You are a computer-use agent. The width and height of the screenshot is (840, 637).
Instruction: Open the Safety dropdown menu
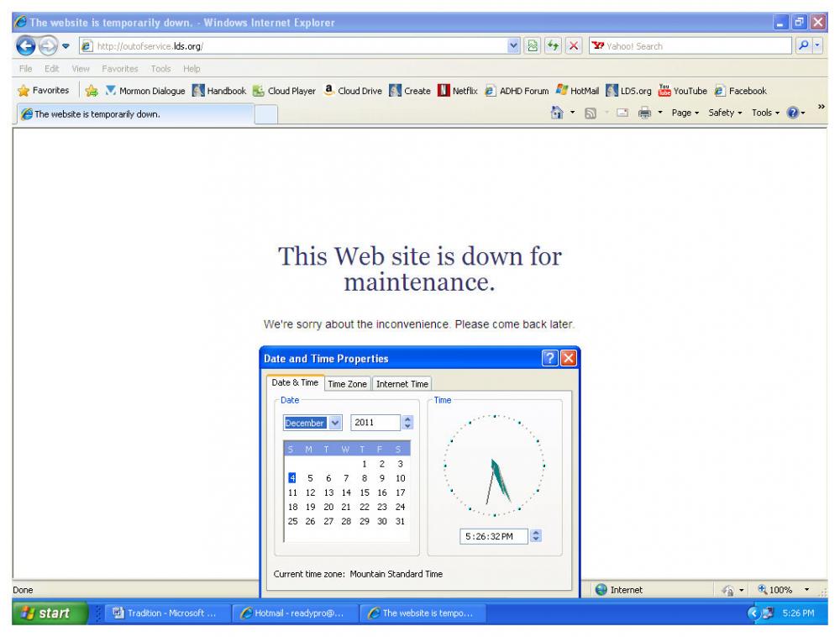(725, 113)
